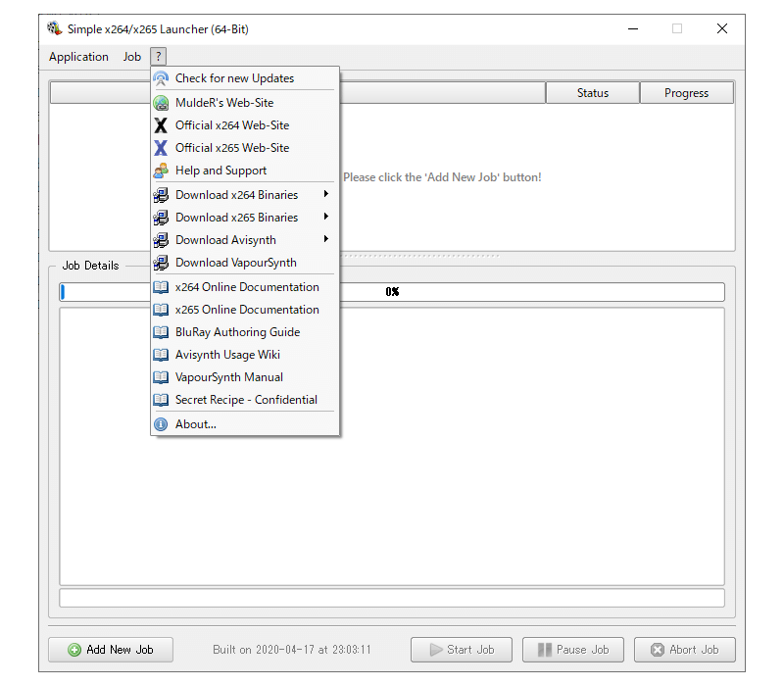The image size is (784, 686).
Task: Click the Add New Job button
Action: coord(111,650)
